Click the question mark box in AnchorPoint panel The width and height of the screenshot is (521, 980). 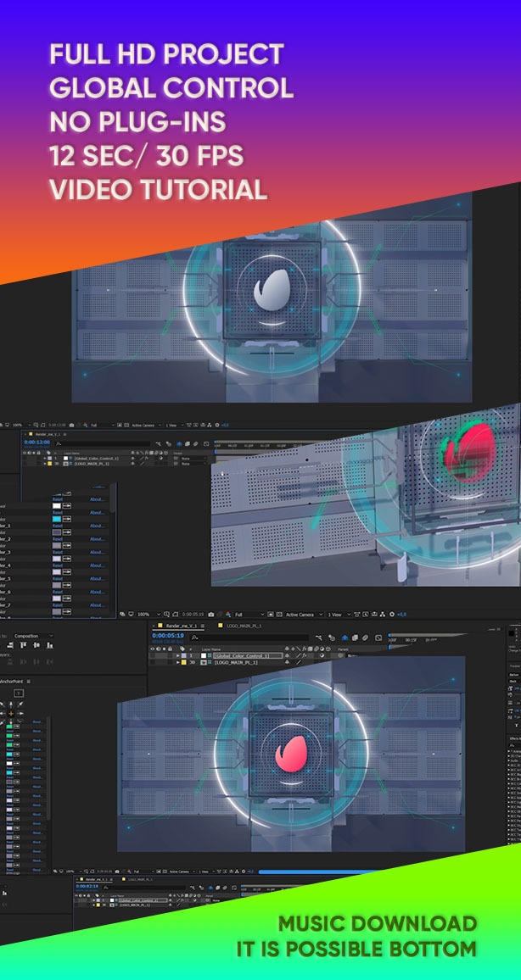(x=19, y=693)
